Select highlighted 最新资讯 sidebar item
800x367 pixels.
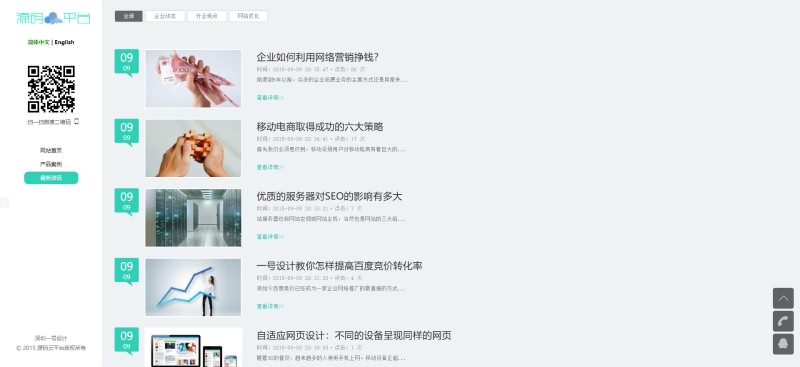pos(51,178)
